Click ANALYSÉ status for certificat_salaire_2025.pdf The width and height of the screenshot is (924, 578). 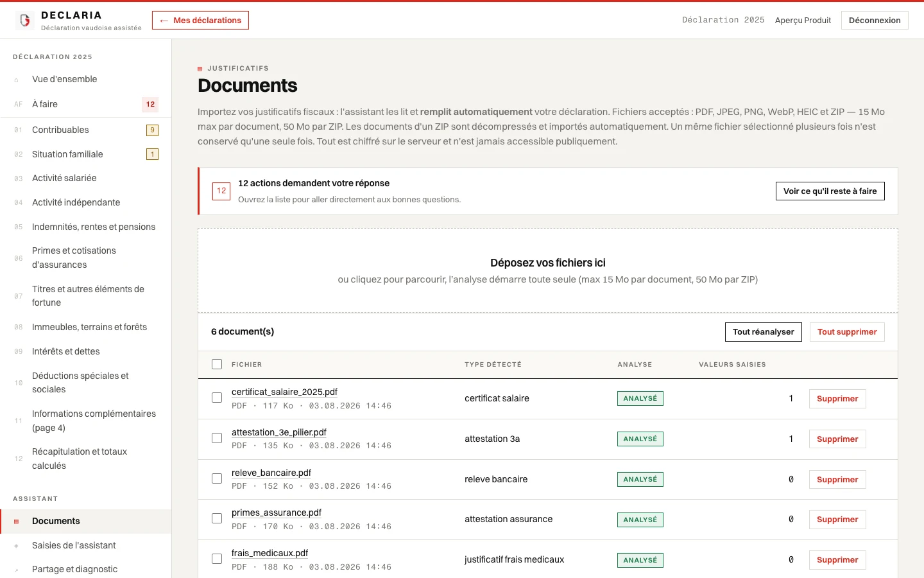pos(640,399)
